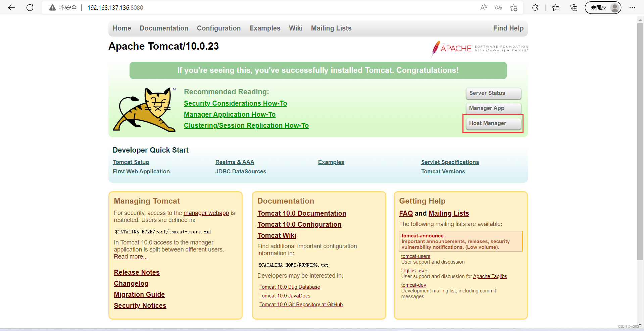Open the Tomcat Wiki link

pyautogui.click(x=277, y=235)
